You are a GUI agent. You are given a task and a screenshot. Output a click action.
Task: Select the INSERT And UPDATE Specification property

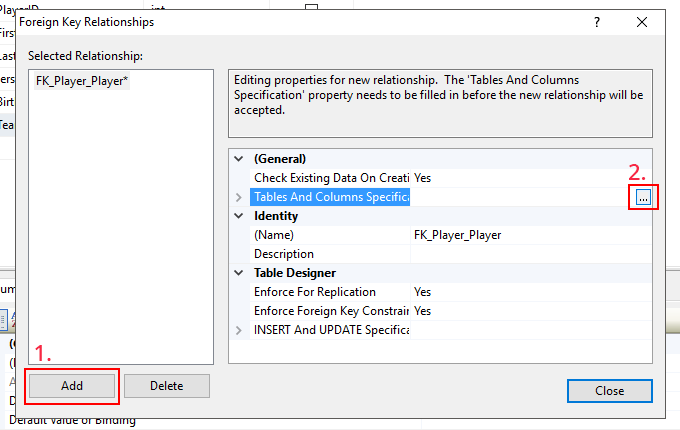330,330
